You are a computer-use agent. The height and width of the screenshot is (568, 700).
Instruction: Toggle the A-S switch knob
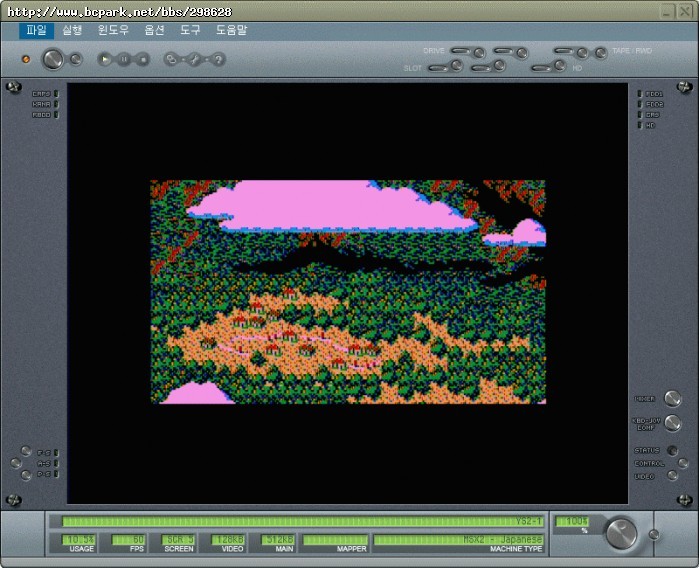pyautogui.click(x=16, y=463)
